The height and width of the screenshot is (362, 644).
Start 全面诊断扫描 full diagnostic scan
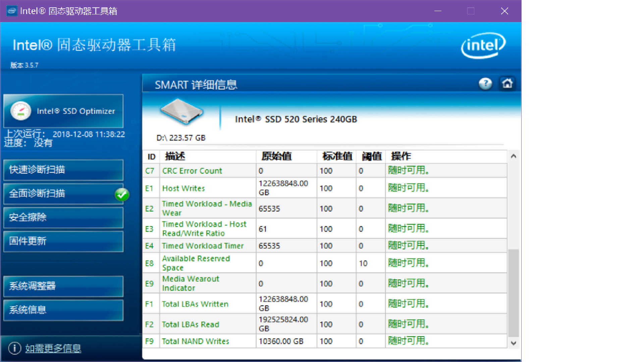pos(63,194)
